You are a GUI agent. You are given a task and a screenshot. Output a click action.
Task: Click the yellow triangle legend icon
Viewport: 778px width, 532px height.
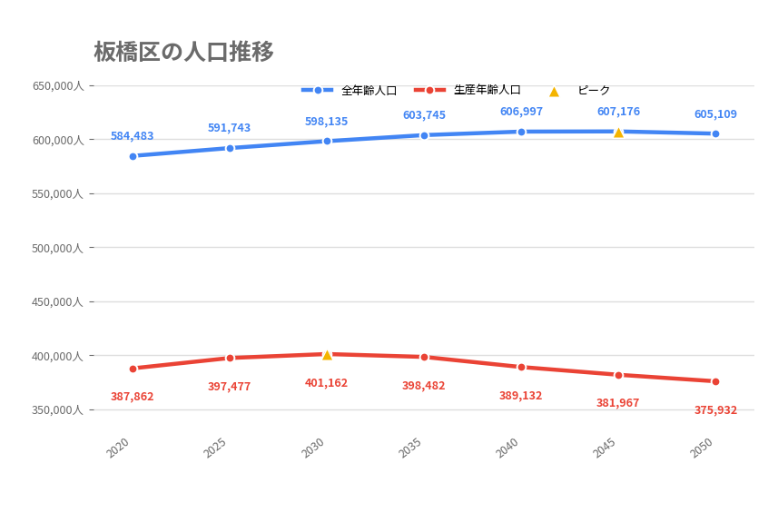point(555,92)
